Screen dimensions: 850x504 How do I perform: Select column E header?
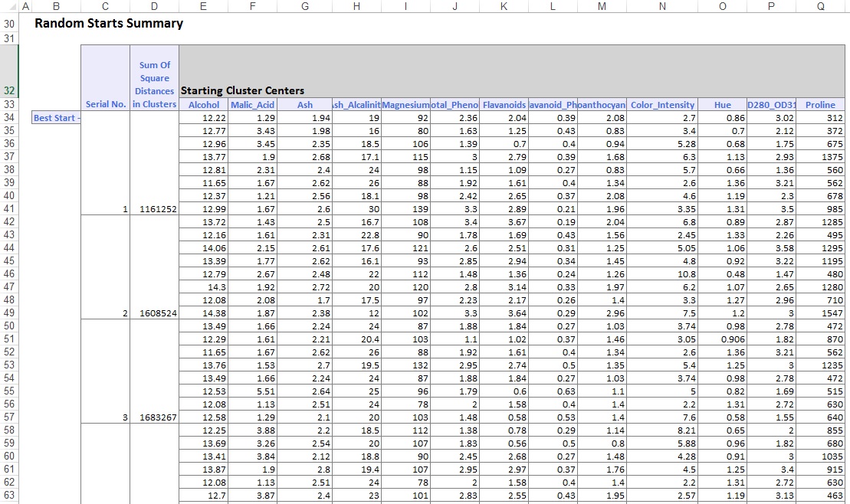pyautogui.click(x=203, y=6)
